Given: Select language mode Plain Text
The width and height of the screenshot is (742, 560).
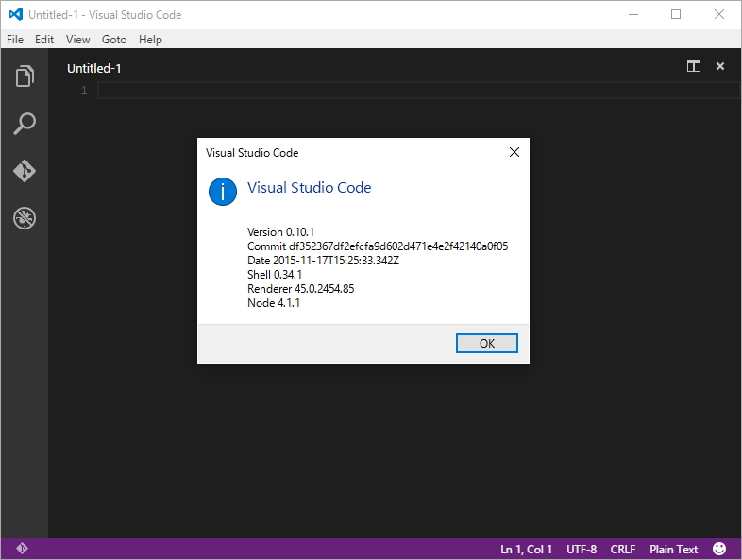Looking at the screenshot, I should coord(673,549).
